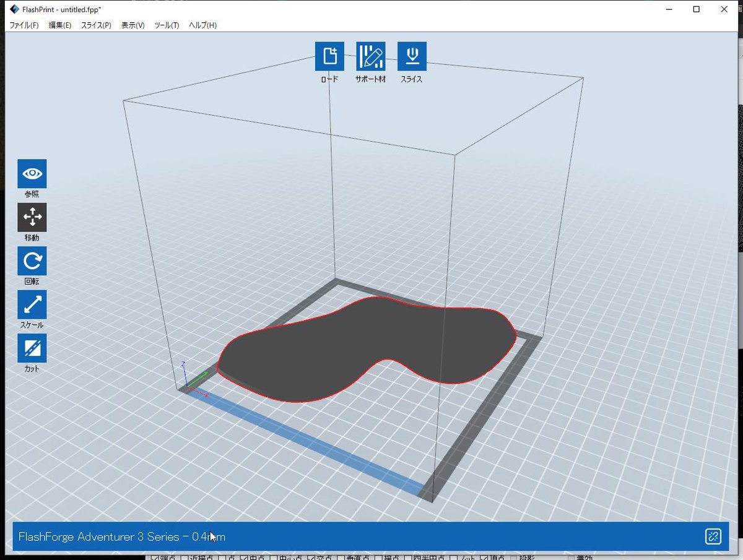Open the Supports (サポート材) tool
743x560 pixels.
coord(371,56)
